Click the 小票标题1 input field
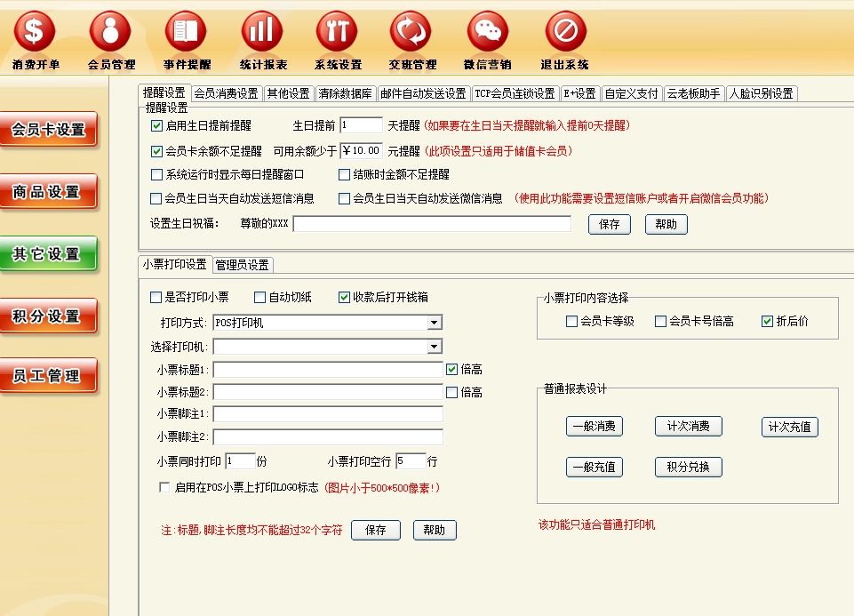Image resolution: width=854 pixels, height=616 pixels. click(327, 370)
